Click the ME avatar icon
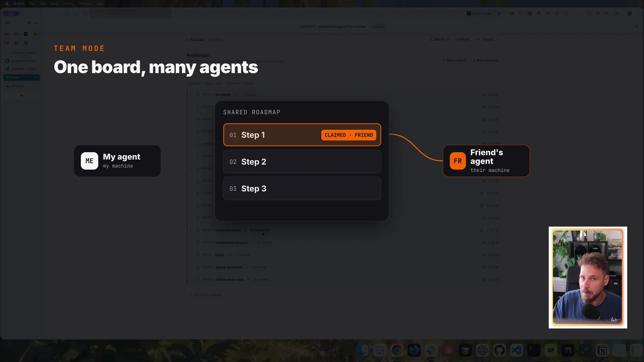The image size is (644, 362). [x=89, y=161]
